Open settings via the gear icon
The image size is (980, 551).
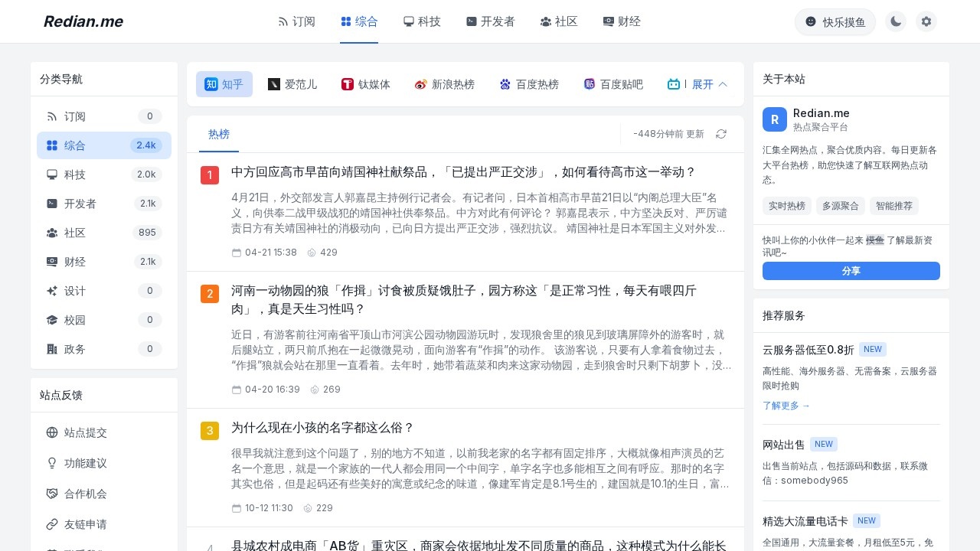926,21
